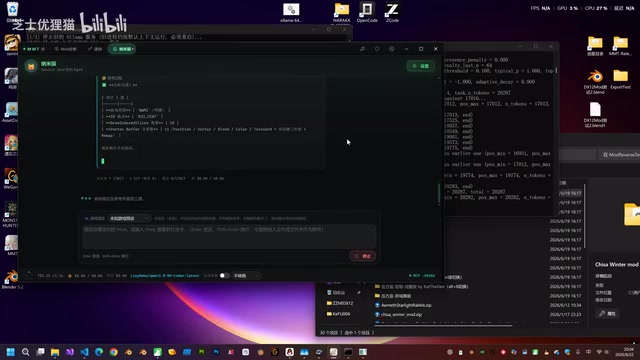Click the MMT logo in the title bar

[34, 49]
